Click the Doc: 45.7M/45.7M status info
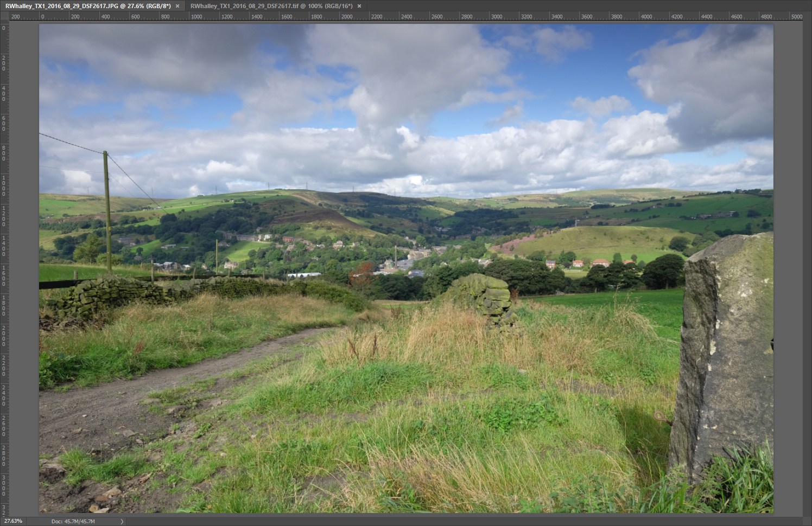This screenshot has height=526, width=812. coord(73,521)
